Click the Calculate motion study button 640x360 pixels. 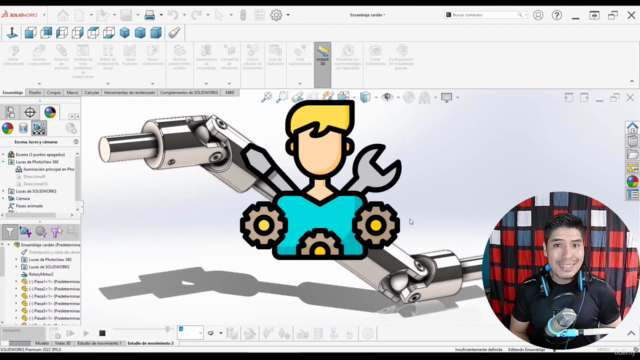(x=54, y=333)
